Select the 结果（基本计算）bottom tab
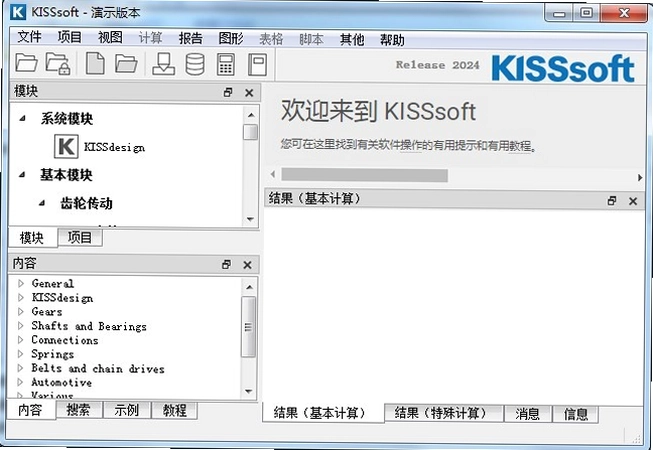Screen dimensions: 653x450 coord(322,413)
